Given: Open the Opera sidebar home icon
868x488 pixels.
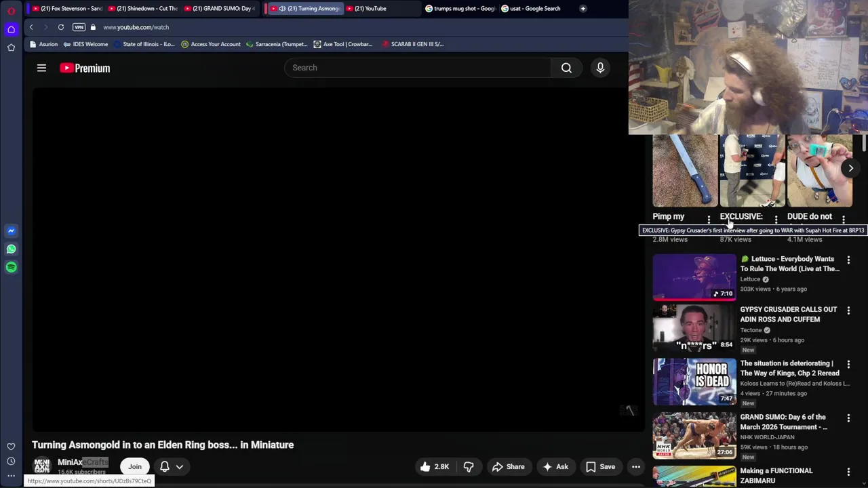Looking at the screenshot, I should 11,29.
